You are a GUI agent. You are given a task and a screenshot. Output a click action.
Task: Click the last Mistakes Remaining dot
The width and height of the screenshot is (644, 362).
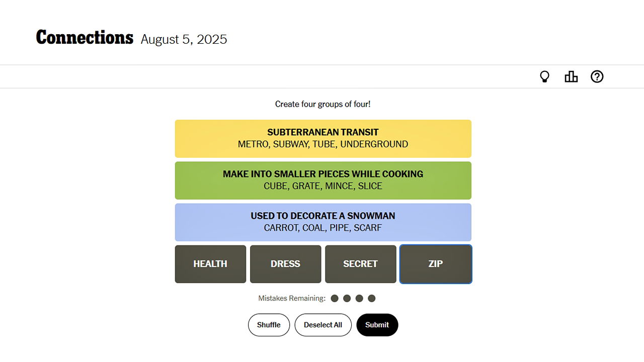pyautogui.click(x=372, y=298)
